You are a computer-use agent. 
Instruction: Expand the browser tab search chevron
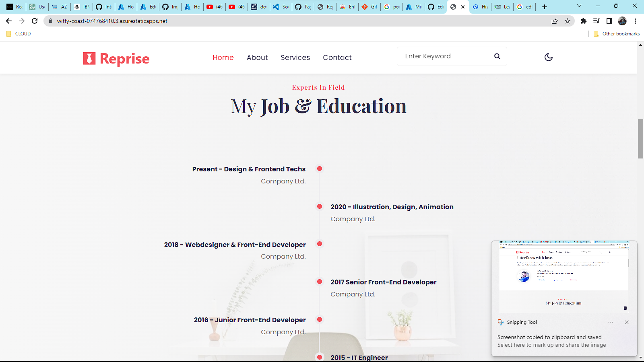(579, 6)
